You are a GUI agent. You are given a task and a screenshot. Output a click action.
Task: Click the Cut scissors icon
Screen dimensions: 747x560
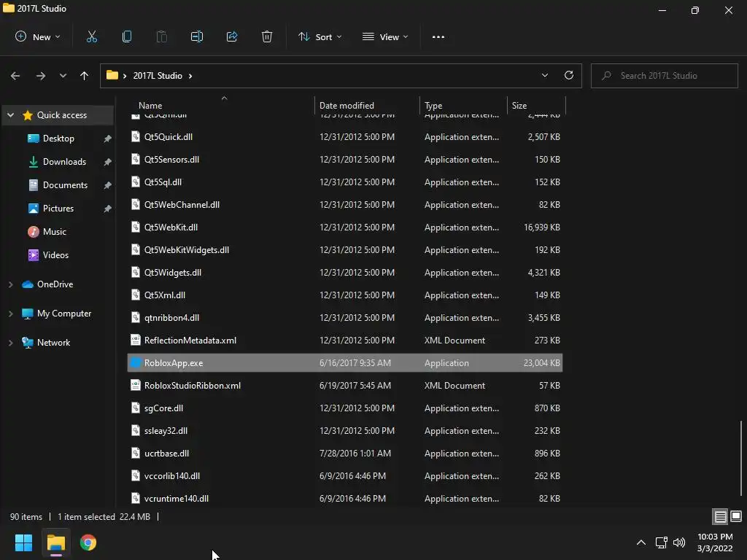coord(91,36)
